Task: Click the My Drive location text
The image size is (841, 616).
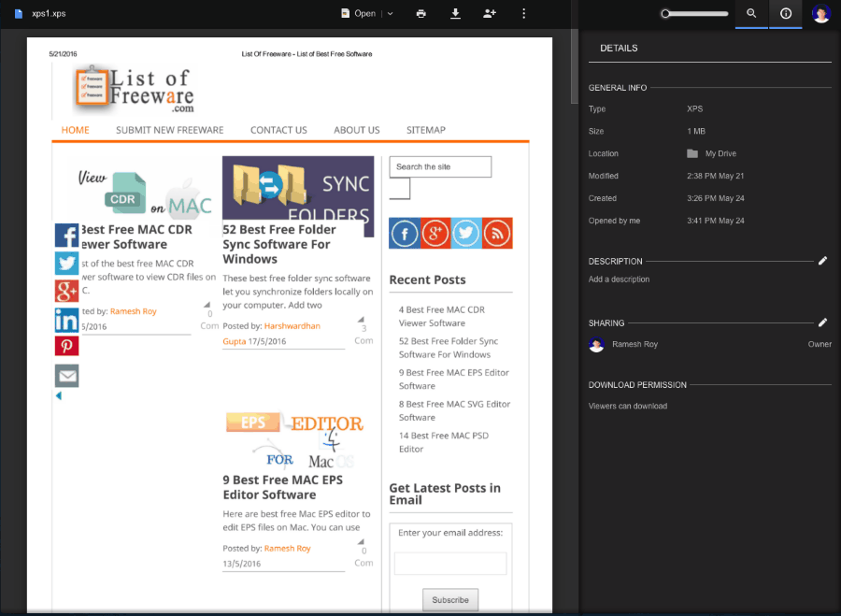Action: tap(720, 153)
